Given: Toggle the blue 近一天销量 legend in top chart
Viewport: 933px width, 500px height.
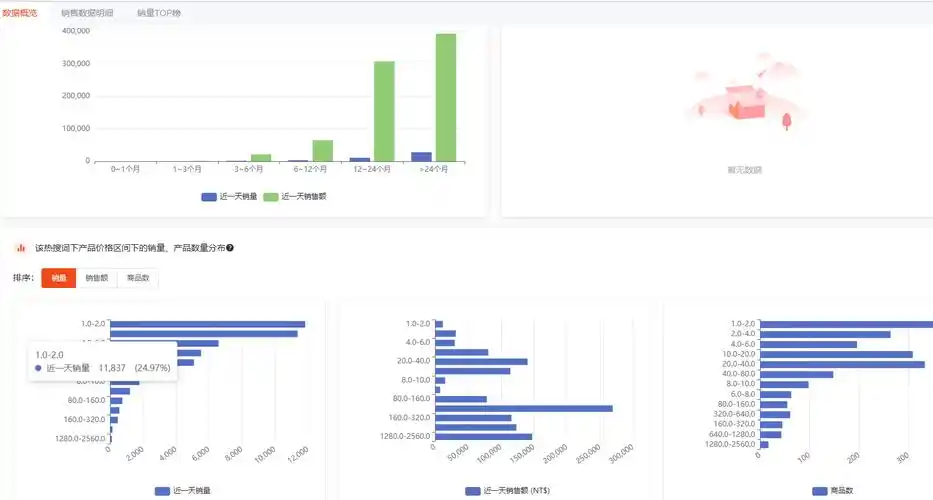Looking at the screenshot, I should pos(229,197).
